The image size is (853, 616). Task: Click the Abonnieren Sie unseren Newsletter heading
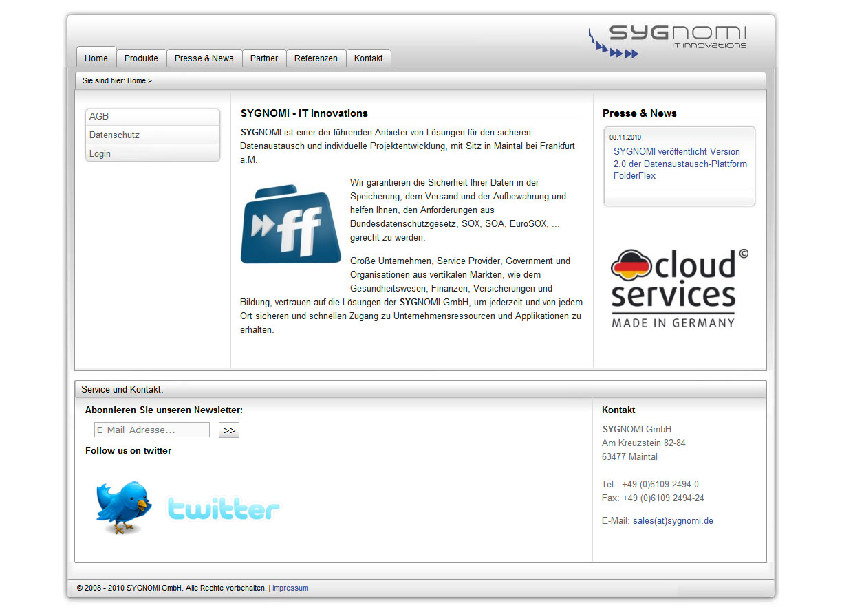[x=164, y=410]
